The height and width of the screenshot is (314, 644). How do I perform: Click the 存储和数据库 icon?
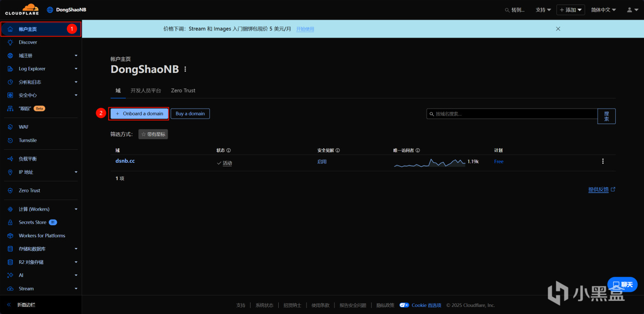[10, 249]
